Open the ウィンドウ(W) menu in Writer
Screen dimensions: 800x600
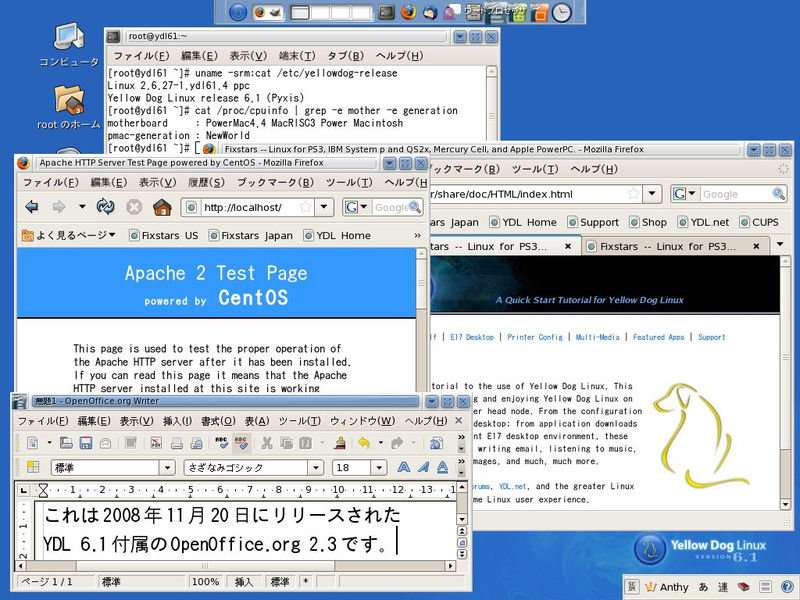[362, 421]
